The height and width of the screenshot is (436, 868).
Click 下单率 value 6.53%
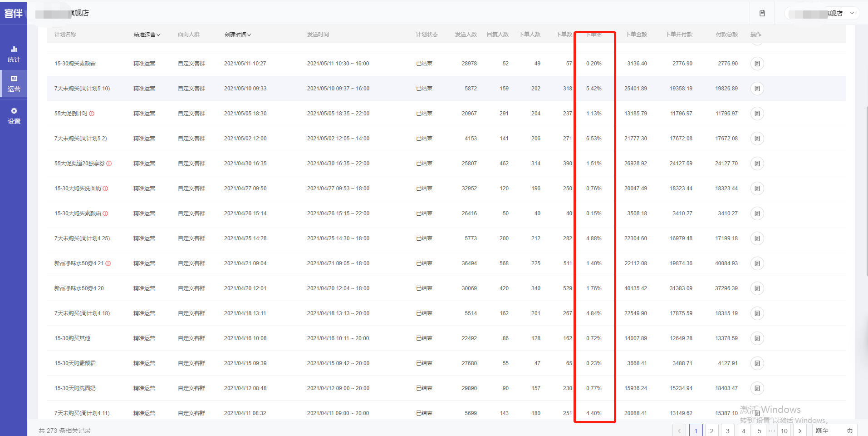point(593,139)
